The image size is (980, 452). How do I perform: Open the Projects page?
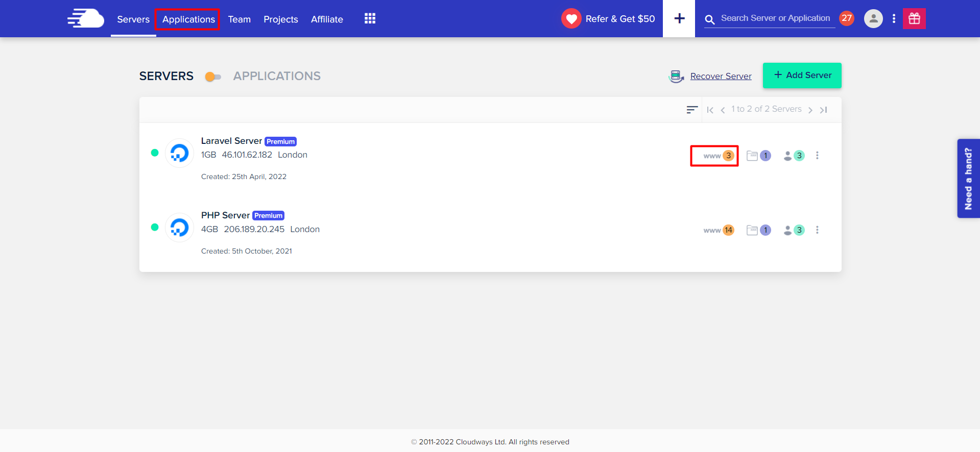coord(280,19)
